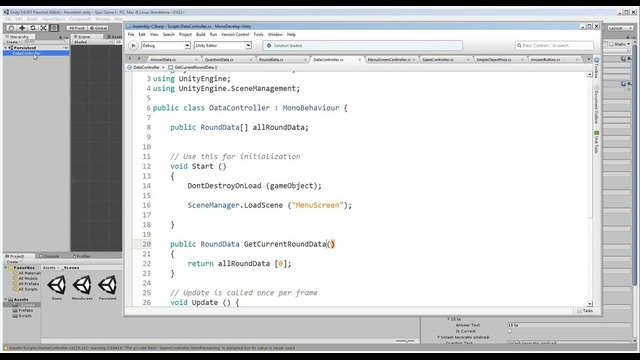Open the Version Control menu
This screenshot has height=360, width=640.
click(x=235, y=35)
